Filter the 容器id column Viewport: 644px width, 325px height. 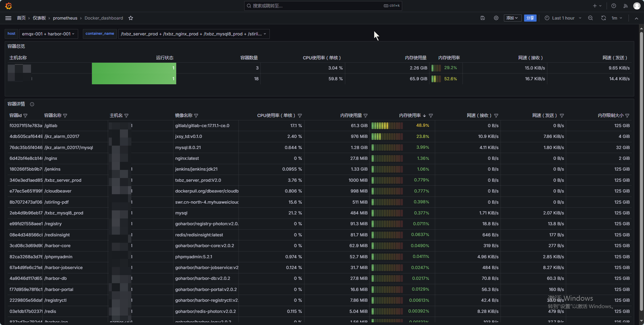(x=25, y=116)
